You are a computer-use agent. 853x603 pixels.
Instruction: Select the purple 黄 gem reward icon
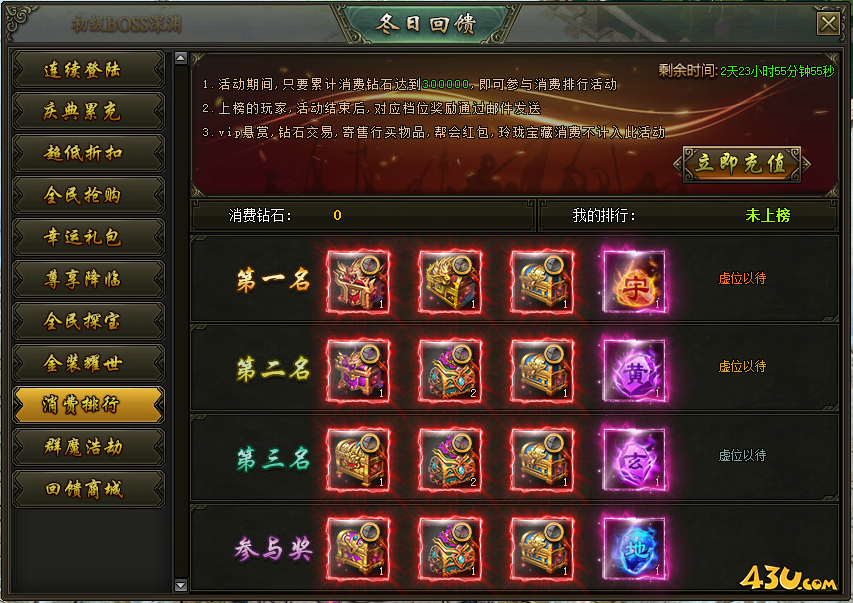point(634,371)
